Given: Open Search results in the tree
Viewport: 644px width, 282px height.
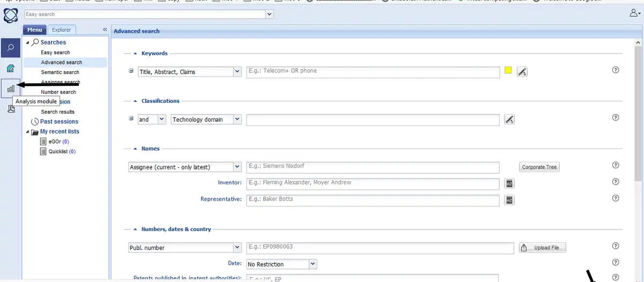Looking at the screenshot, I should (58, 112).
